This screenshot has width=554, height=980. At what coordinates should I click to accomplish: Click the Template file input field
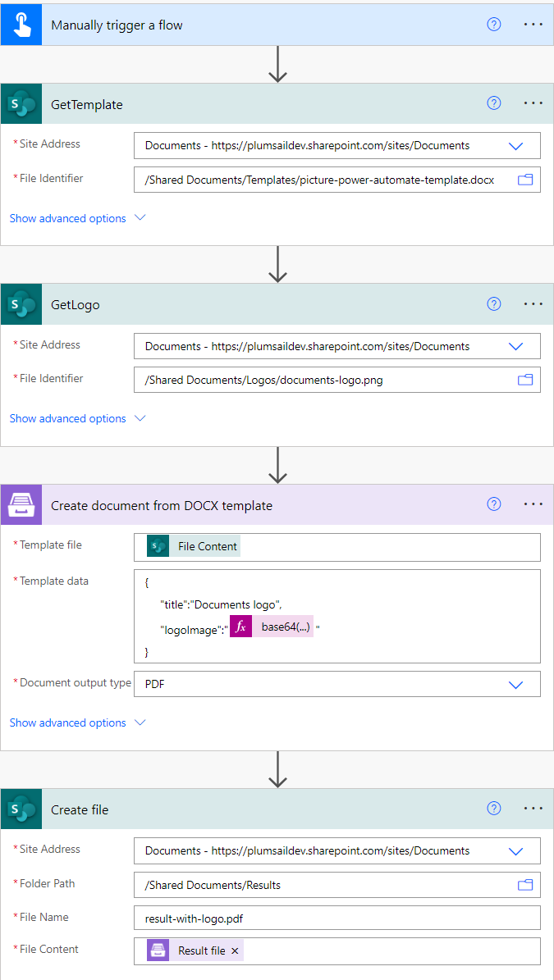point(337,547)
